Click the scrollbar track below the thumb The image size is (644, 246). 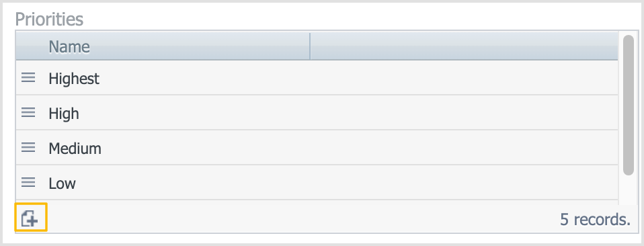click(629, 189)
